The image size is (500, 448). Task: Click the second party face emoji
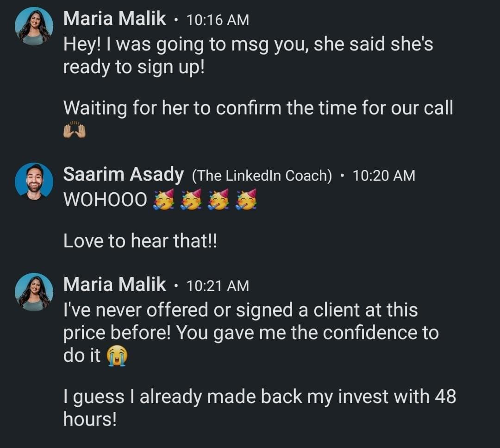[191, 200]
